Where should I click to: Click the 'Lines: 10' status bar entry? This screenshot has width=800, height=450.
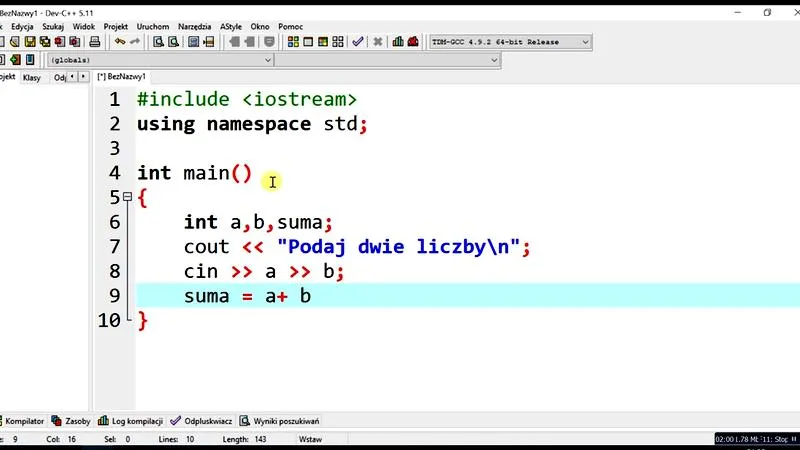(x=176, y=439)
